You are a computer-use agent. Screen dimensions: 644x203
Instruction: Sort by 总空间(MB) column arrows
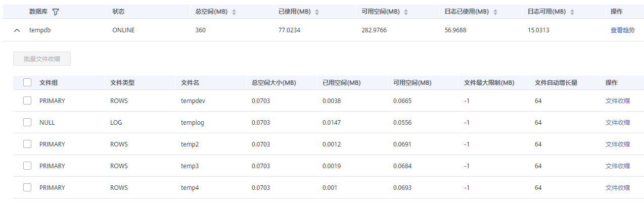point(234,12)
